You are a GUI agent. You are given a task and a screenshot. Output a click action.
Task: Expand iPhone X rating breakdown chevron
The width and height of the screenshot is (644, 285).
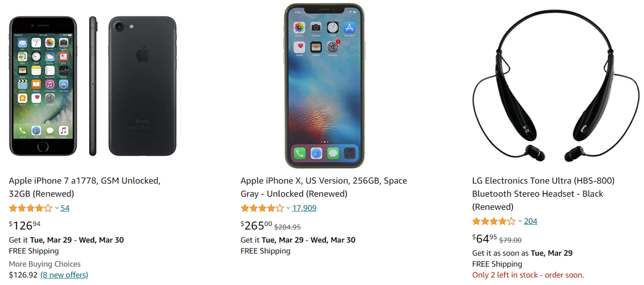point(288,208)
